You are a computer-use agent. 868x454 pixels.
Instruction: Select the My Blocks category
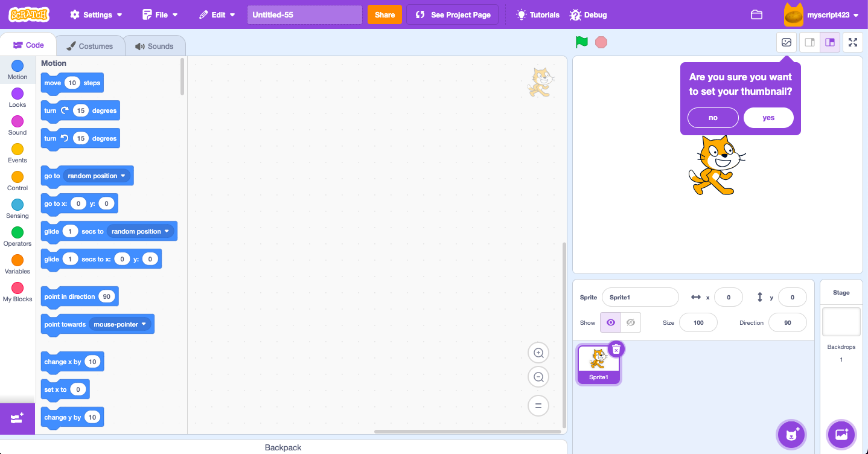click(x=18, y=292)
